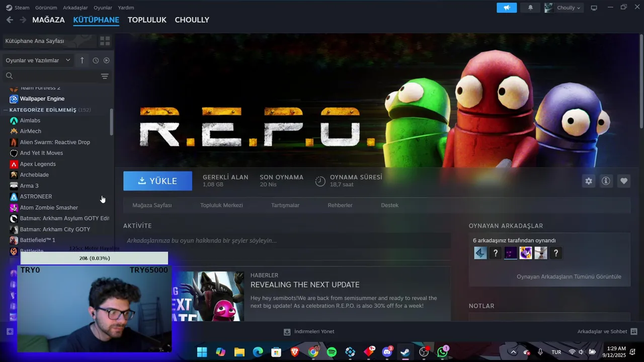Select Atom Zombie Smasher
Viewport: 644px width, 362px height.
(49, 208)
